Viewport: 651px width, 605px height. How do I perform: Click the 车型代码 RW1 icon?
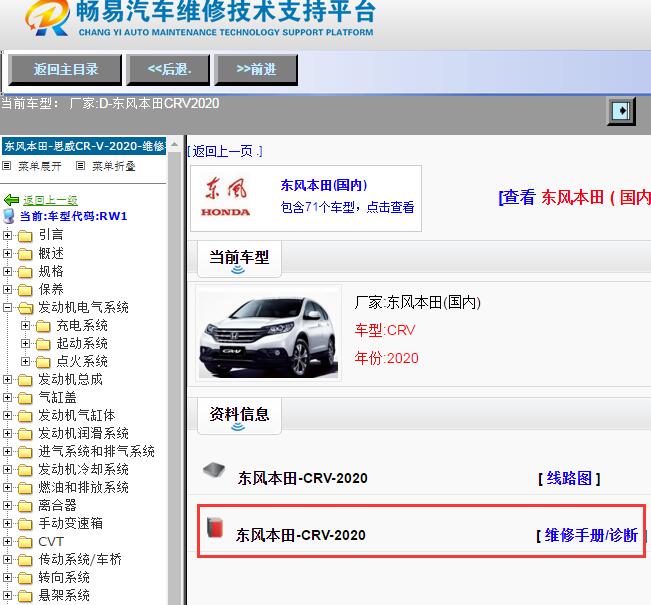(x=9, y=216)
